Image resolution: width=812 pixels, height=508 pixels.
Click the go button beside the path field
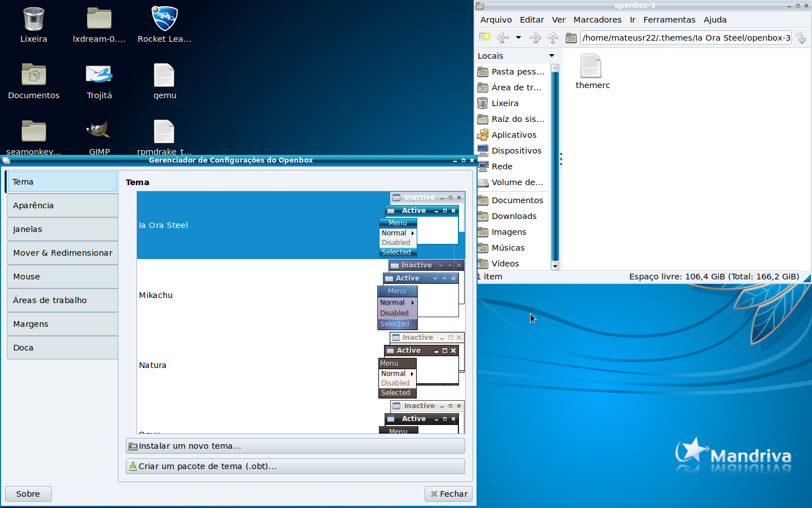point(801,38)
